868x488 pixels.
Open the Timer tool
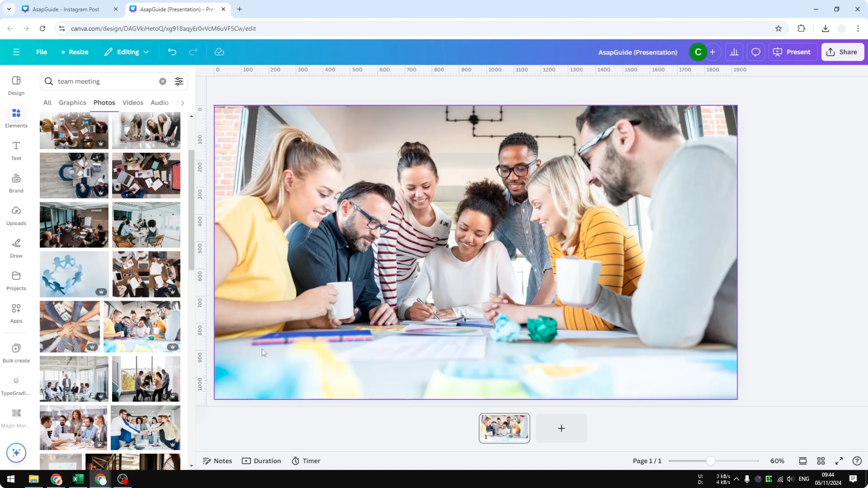306,461
